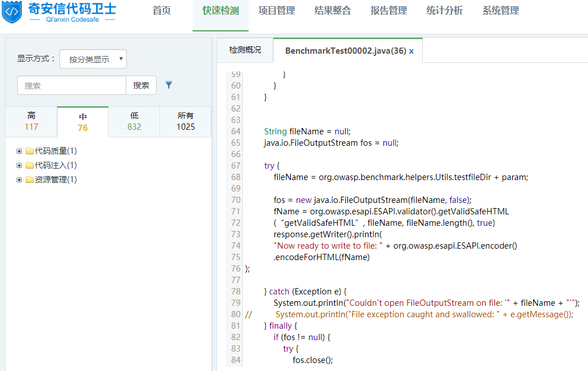Open the 项目管理 menu
The height and width of the screenshot is (371, 588).
(x=277, y=11)
